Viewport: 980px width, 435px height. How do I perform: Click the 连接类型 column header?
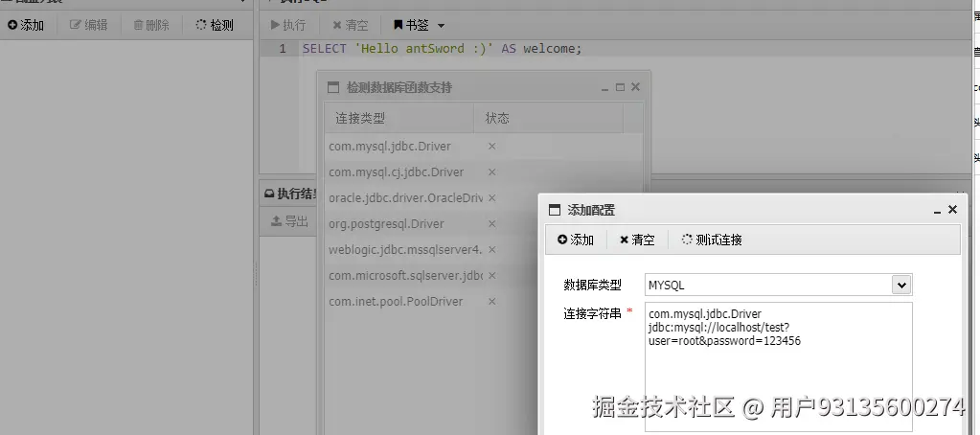click(x=399, y=118)
